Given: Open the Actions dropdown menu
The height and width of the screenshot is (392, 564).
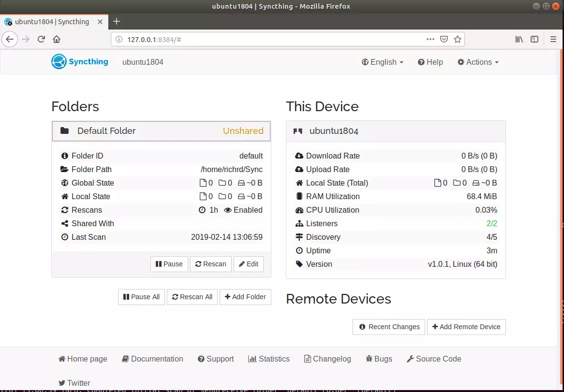Looking at the screenshot, I should coord(478,62).
